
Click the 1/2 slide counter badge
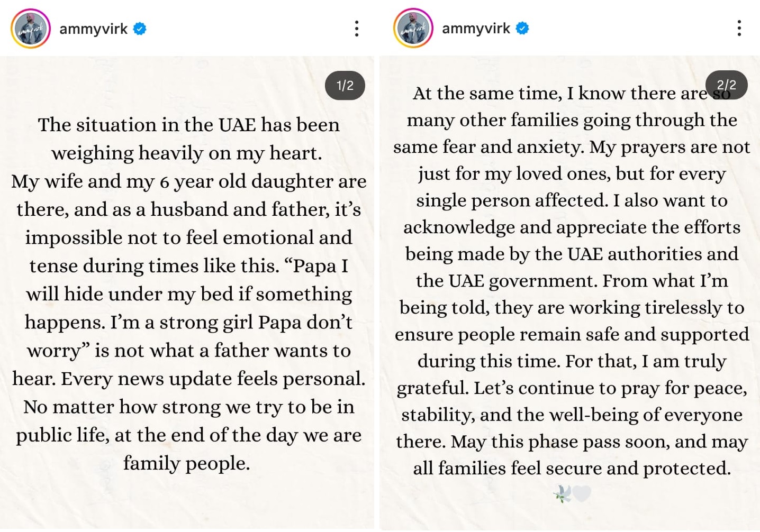(345, 86)
